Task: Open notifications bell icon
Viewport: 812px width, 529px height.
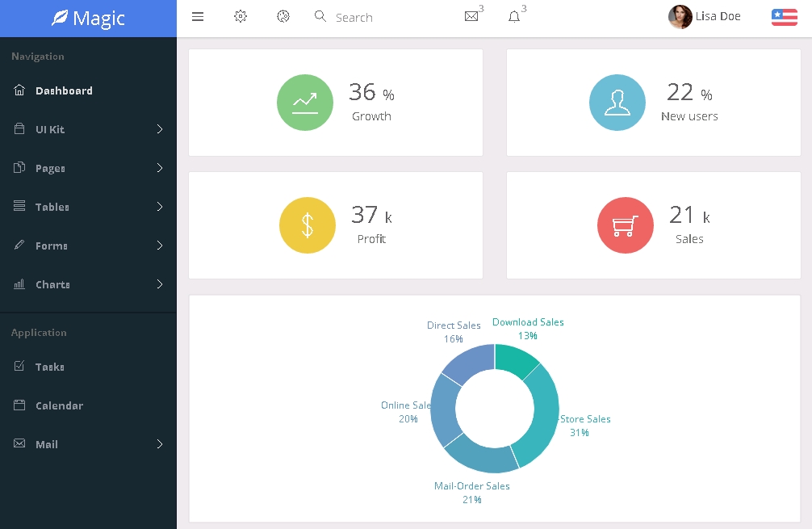Action: click(x=514, y=17)
